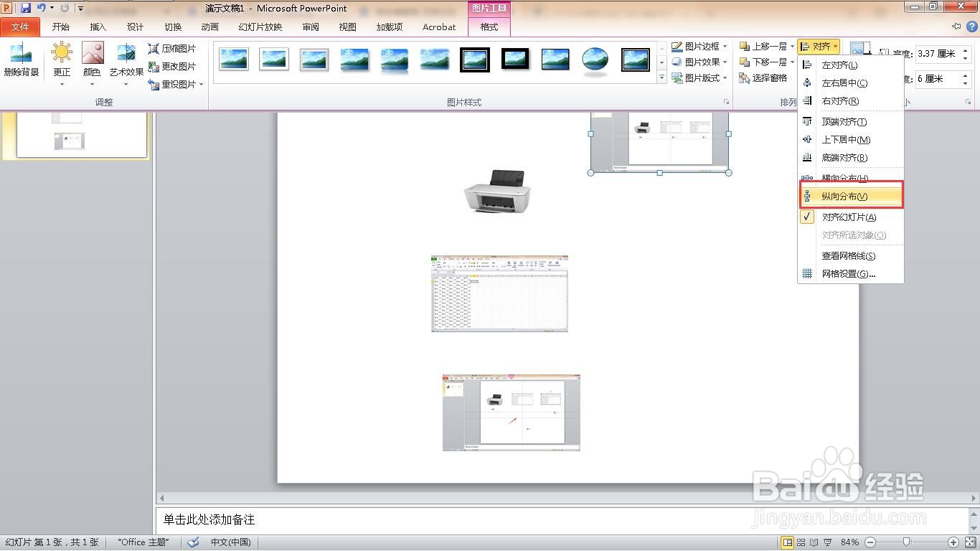Open the 更正 corrections tool
This screenshot has height=551, width=980.
[x=62, y=63]
